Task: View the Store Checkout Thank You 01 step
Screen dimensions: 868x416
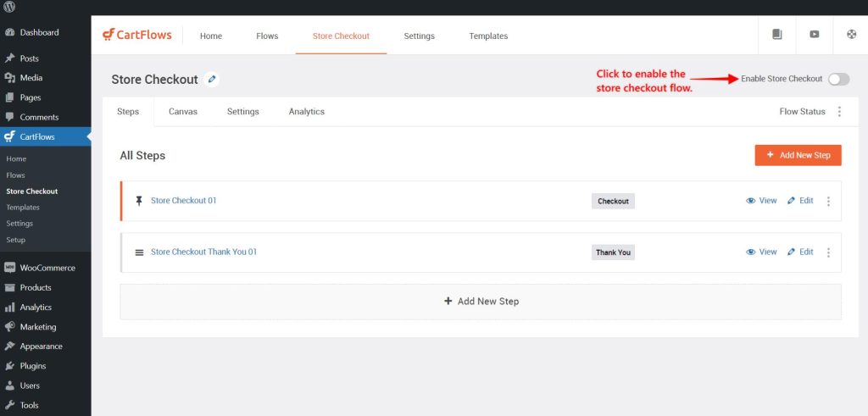Action: tap(761, 252)
